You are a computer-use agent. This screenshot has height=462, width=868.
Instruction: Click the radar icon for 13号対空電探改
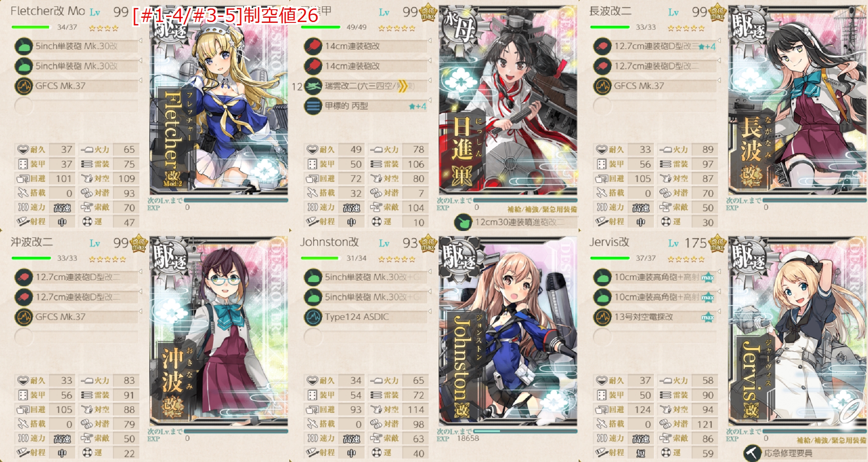tap(602, 317)
